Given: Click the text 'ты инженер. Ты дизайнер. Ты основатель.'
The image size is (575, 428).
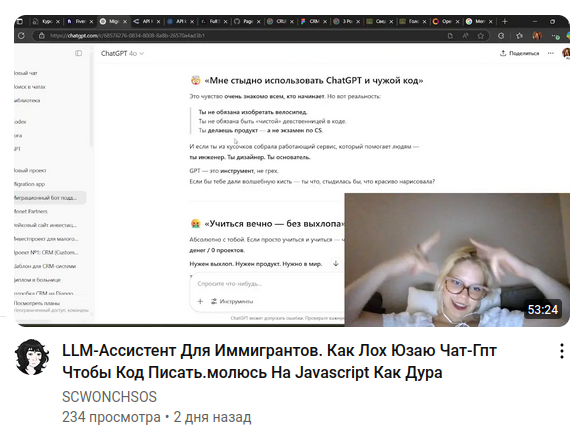Looking at the screenshot, I should tap(250, 157).
